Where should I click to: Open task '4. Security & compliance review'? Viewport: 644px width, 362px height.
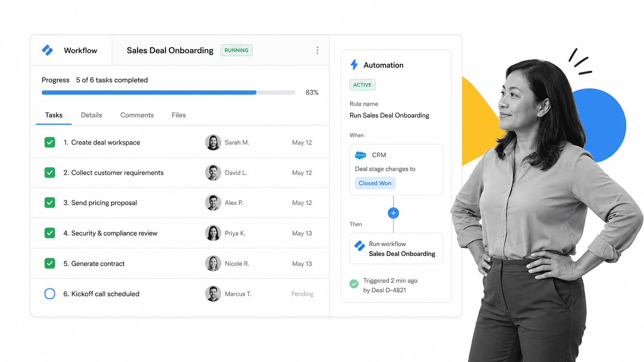point(110,233)
